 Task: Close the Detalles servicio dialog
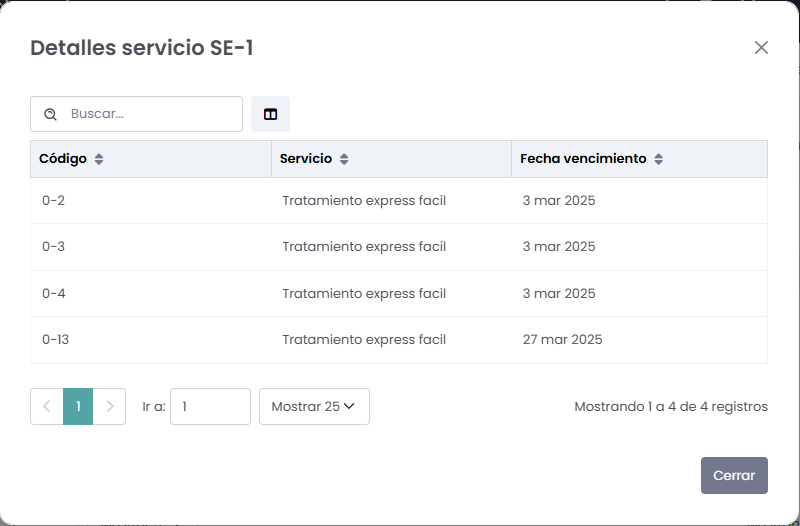[x=761, y=47]
